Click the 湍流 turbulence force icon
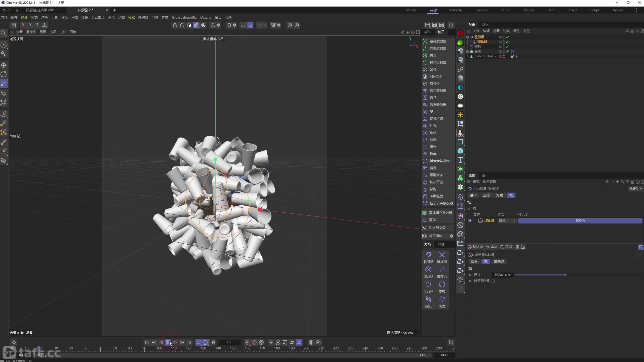644x362 pixels. (x=428, y=299)
